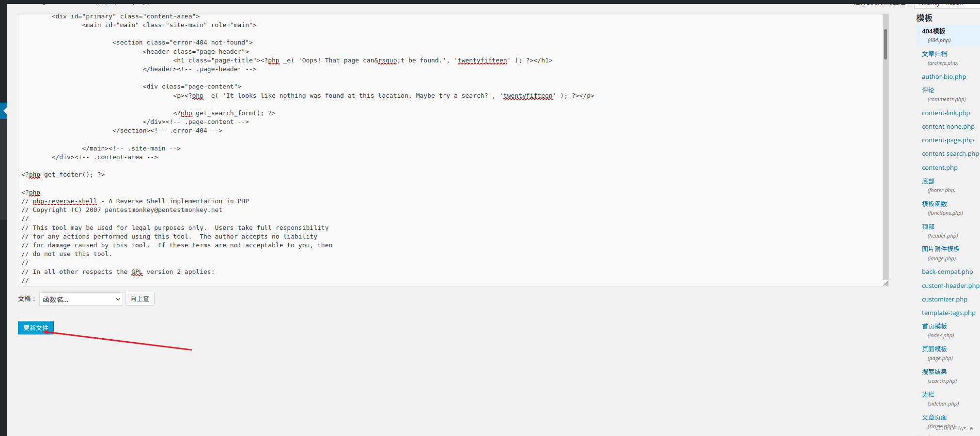Open content-page.php template file
980x436 pixels.
(948, 140)
